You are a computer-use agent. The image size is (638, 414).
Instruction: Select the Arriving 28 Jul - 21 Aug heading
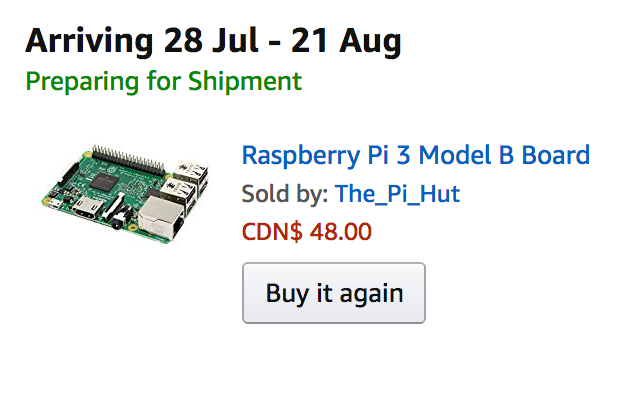pos(213,41)
